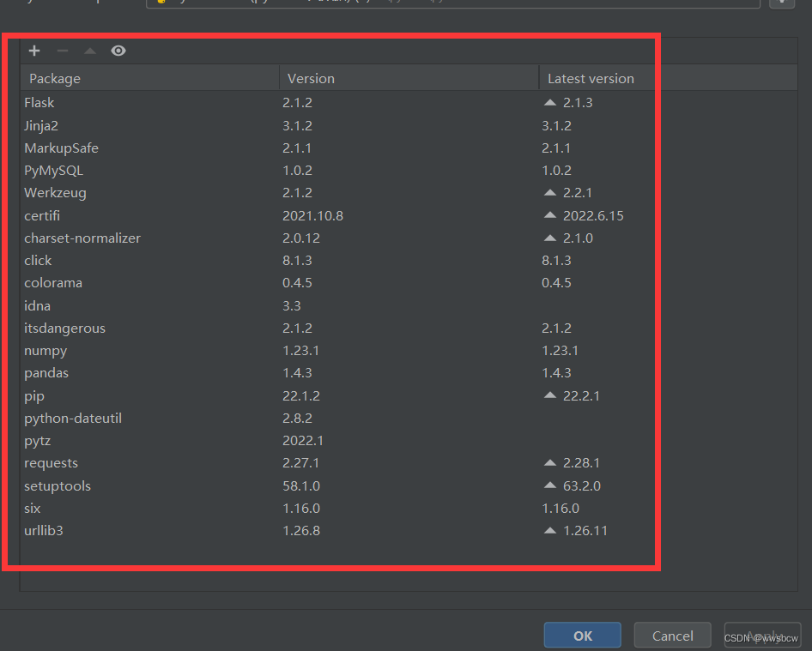
Task: Click the upgrade arrow beside requests 2.28.1
Action: (550, 462)
